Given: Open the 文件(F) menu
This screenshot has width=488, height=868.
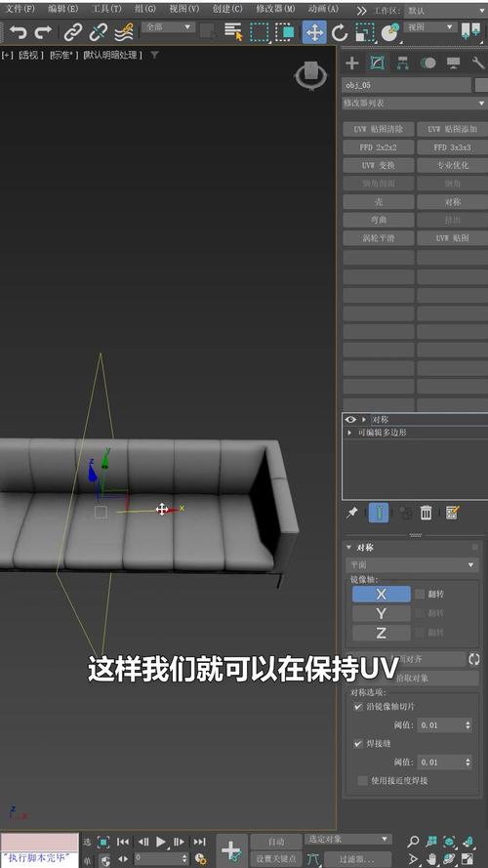Looking at the screenshot, I should point(20,10).
